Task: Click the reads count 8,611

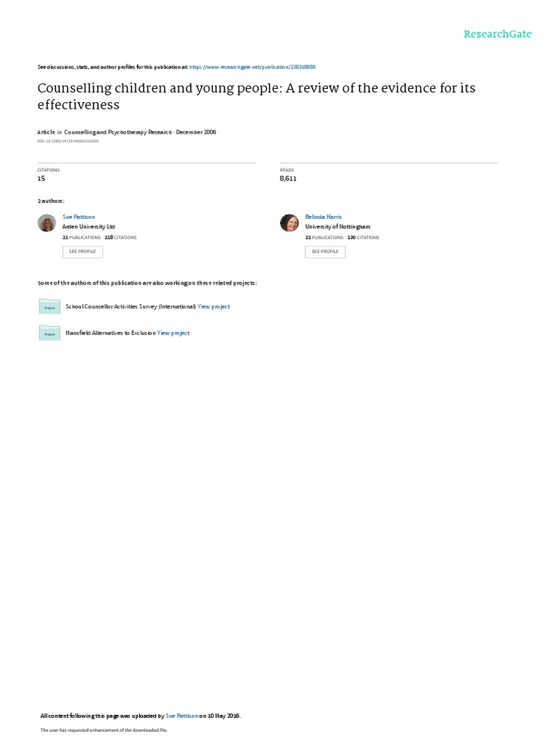Action: pyautogui.click(x=288, y=179)
